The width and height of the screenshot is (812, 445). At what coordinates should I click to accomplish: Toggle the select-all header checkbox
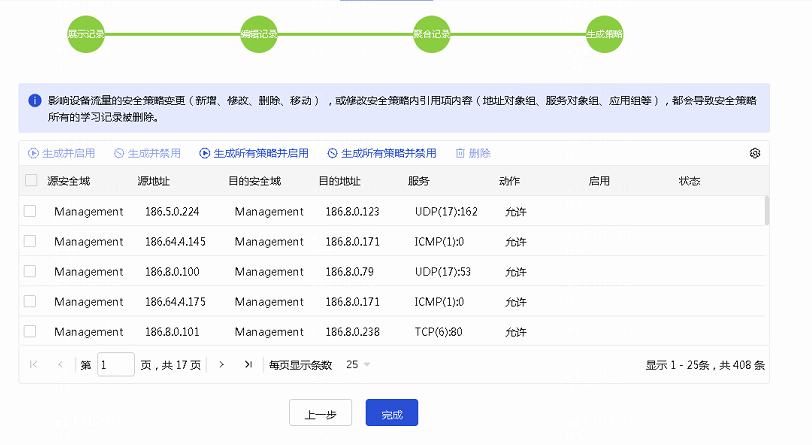tap(30, 181)
